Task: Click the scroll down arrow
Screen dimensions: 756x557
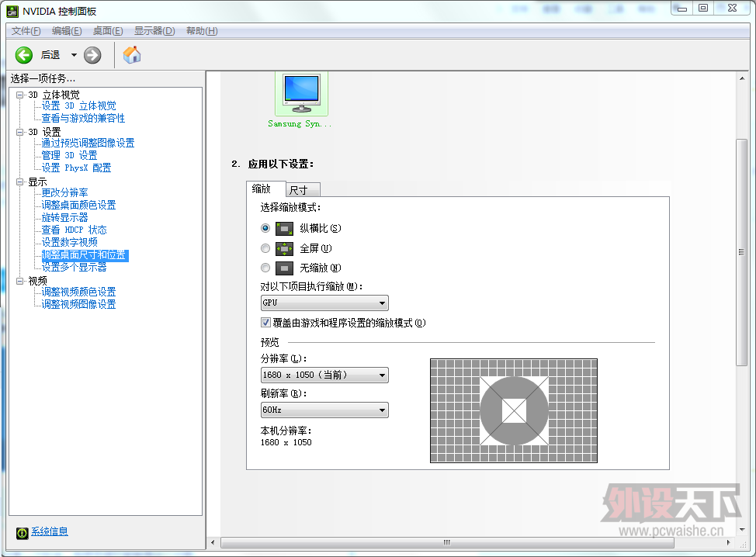Action: [x=741, y=530]
